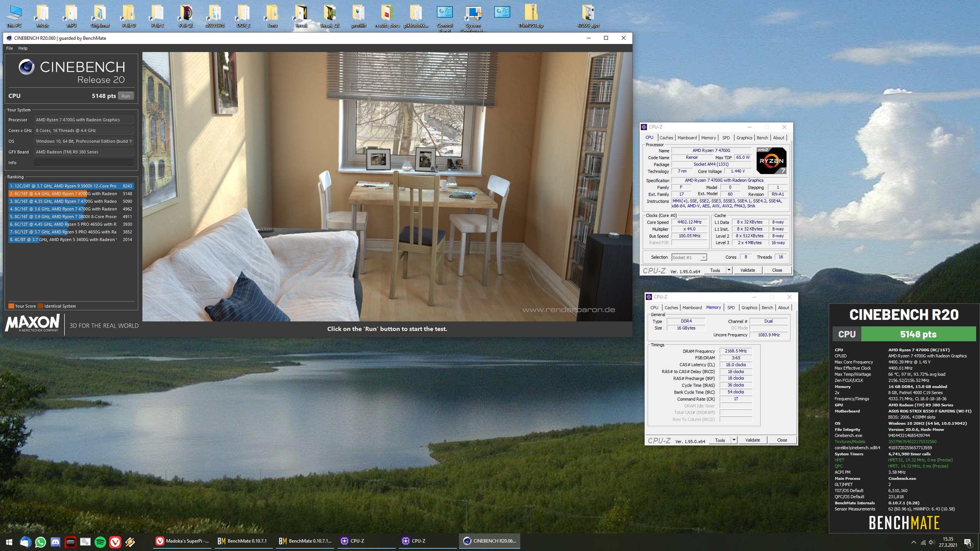
Task: Open Tools dropdown arrow in Memory CPU-Z
Action: coord(734,440)
